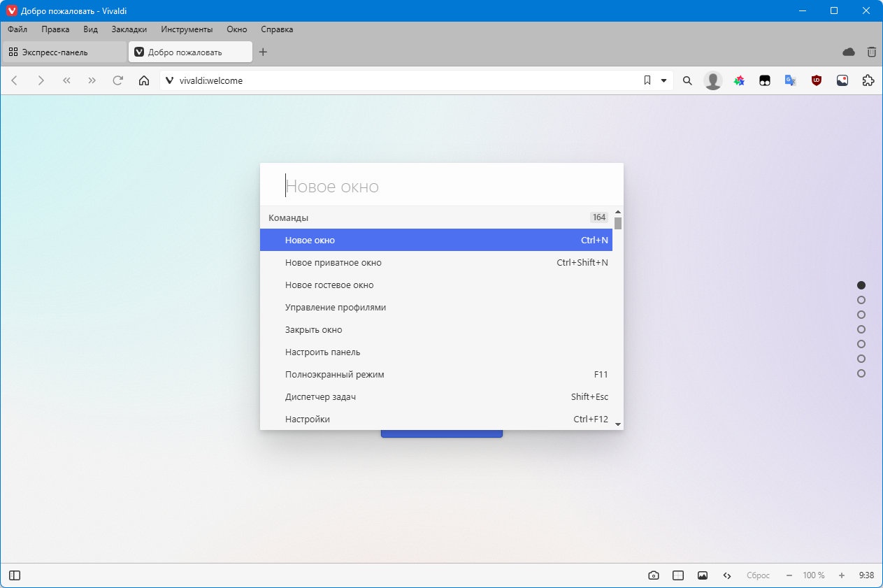Open the bookmark dropdown arrow in address bar
The height and width of the screenshot is (588, 883).
[663, 80]
